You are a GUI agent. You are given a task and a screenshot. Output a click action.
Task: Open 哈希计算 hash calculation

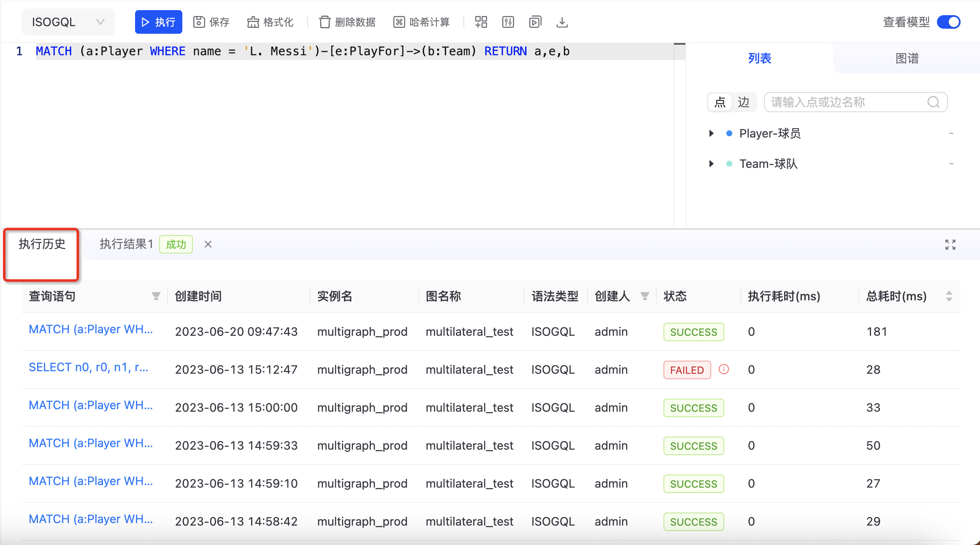pos(421,22)
